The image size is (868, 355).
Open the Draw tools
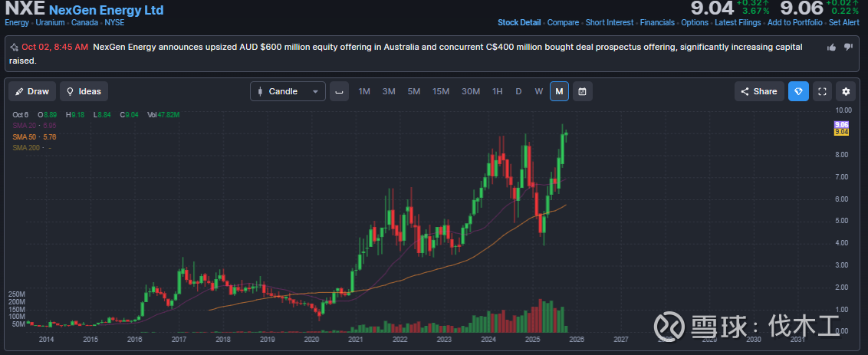32,92
